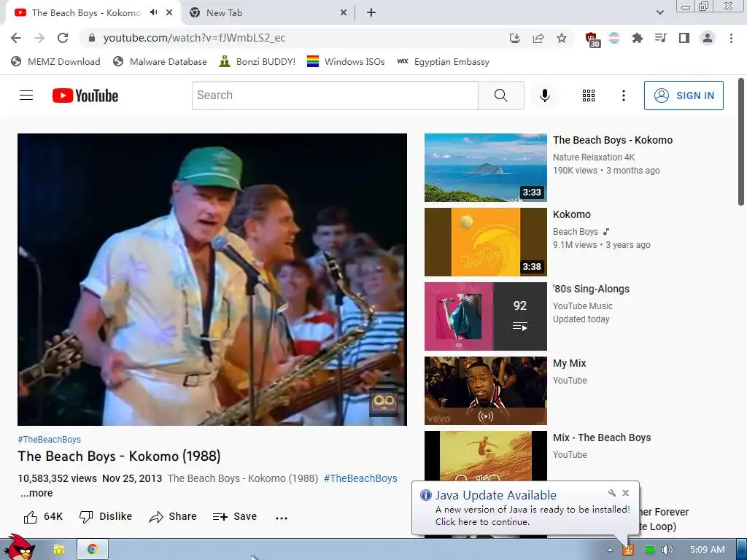
Task: Close the Java Update balloon
Action: 625,493
